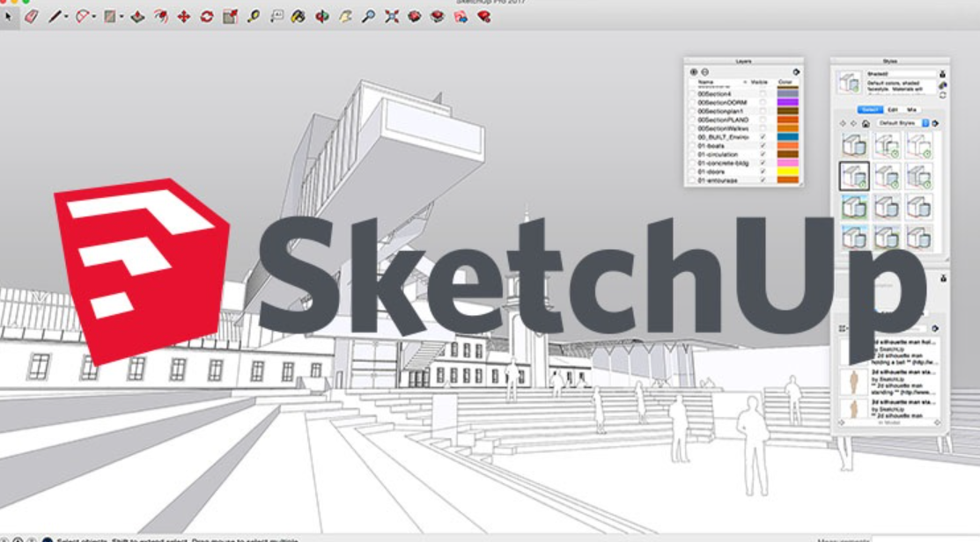Select '2d silhouette man hol...' component
The image size is (980, 542).
[903, 342]
